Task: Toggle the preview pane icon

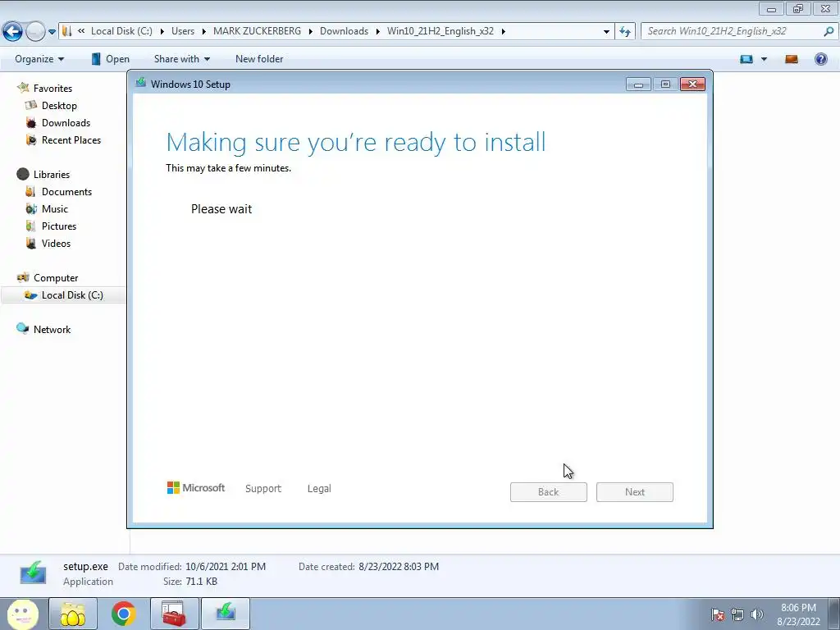Action: (x=792, y=59)
